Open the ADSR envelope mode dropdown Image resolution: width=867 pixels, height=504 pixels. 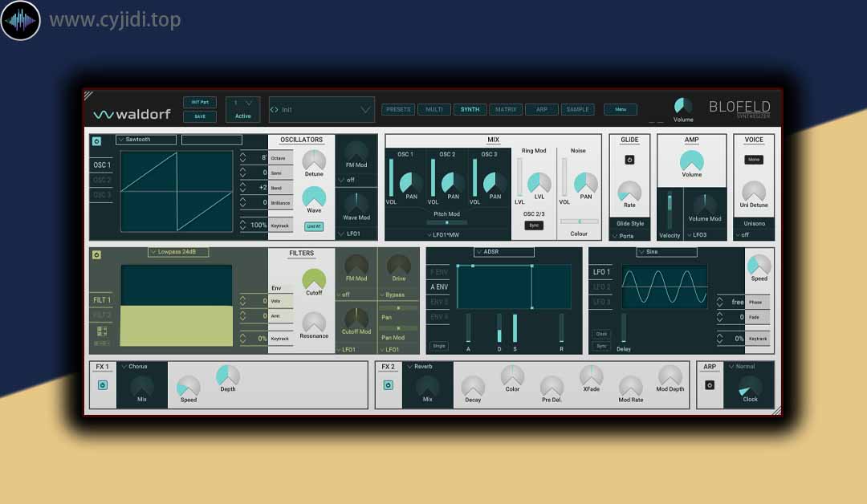pyautogui.click(x=504, y=252)
